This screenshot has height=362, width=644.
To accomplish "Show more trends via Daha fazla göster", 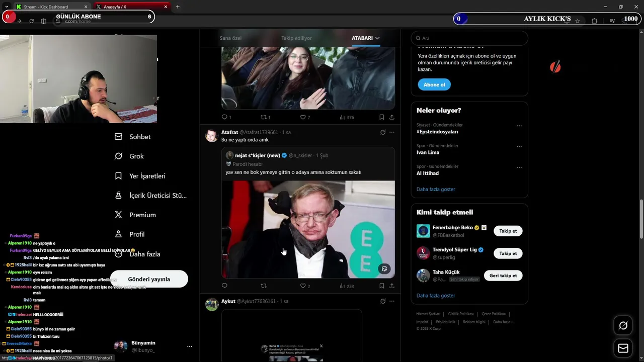I will (436, 190).
